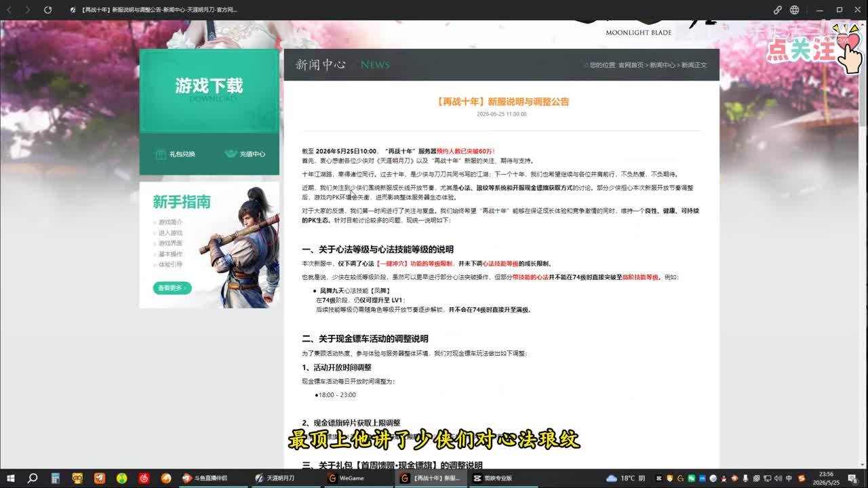The height and width of the screenshot is (488, 868).
Task: Go to 新闻中心 in the breadcrumb
Action: click(x=663, y=65)
